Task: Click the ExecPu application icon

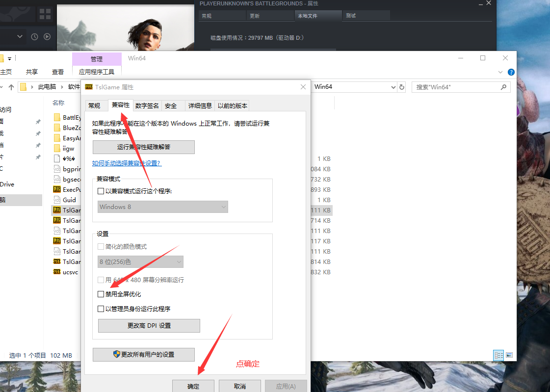Action: (57, 190)
